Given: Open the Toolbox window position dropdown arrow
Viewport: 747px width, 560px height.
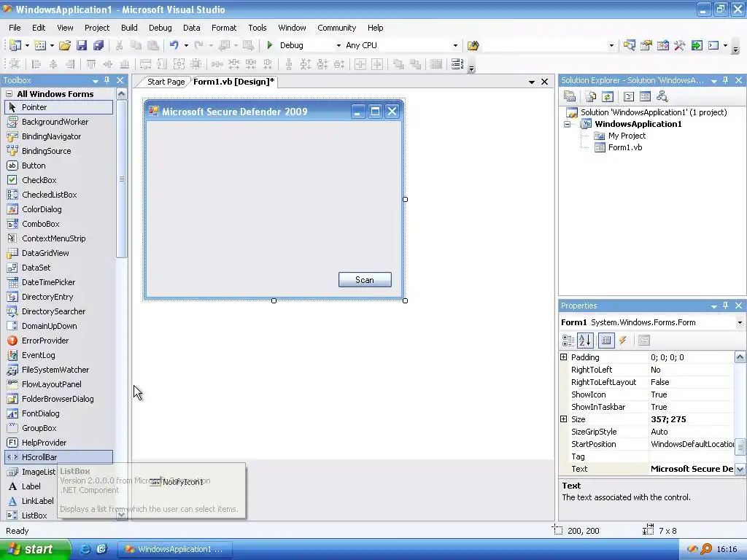Looking at the screenshot, I should point(96,81).
